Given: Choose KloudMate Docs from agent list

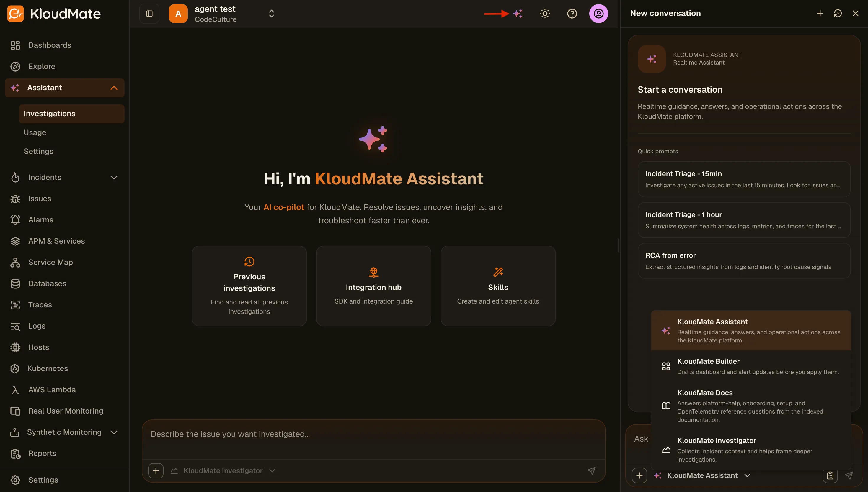Looking at the screenshot, I should click(751, 406).
